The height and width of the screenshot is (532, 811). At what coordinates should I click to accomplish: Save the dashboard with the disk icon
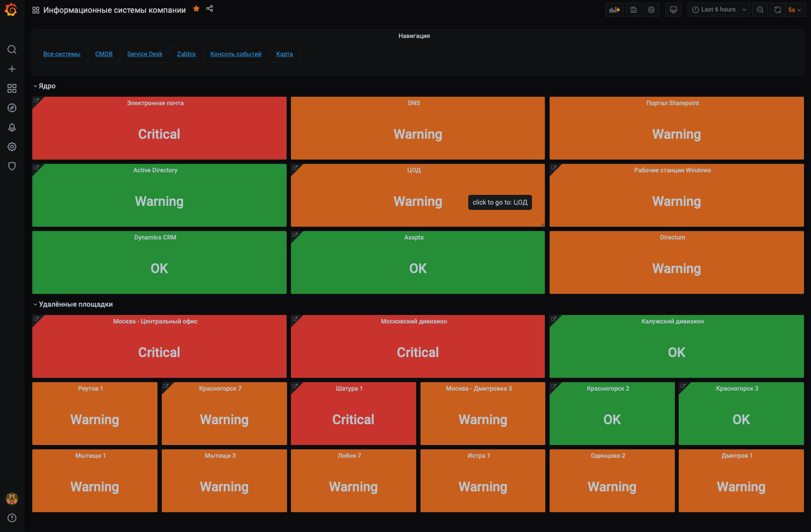(634, 10)
